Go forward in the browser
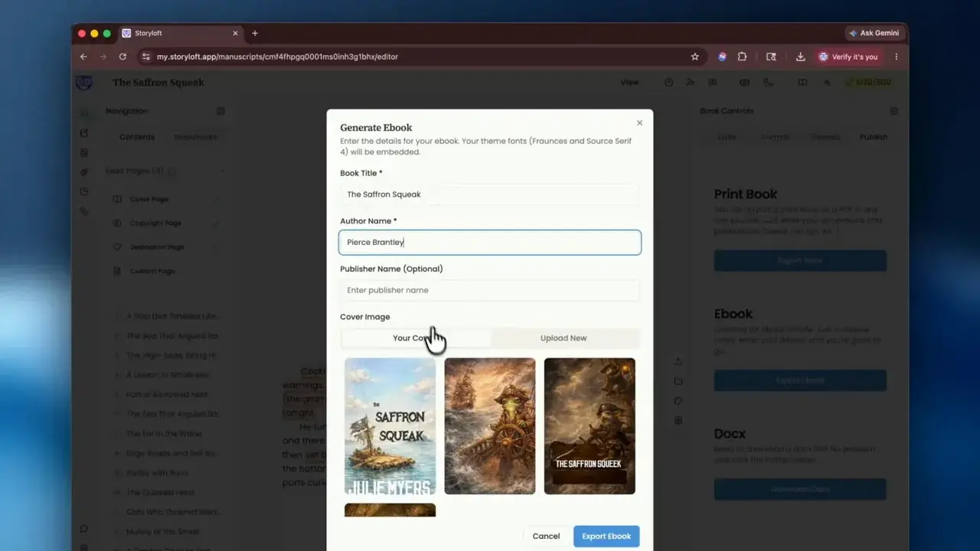The width and height of the screenshot is (980, 551). point(103,57)
